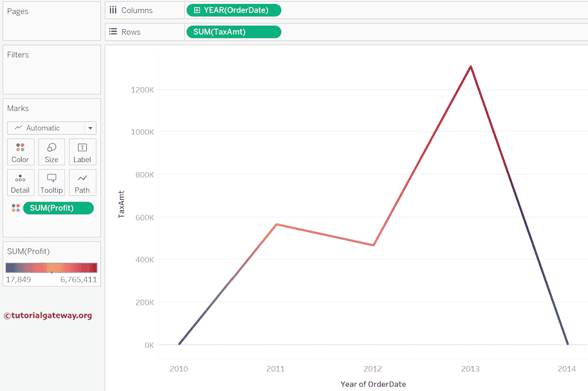Open the Path marks card
Screen dimensions: 588x391
(82, 183)
